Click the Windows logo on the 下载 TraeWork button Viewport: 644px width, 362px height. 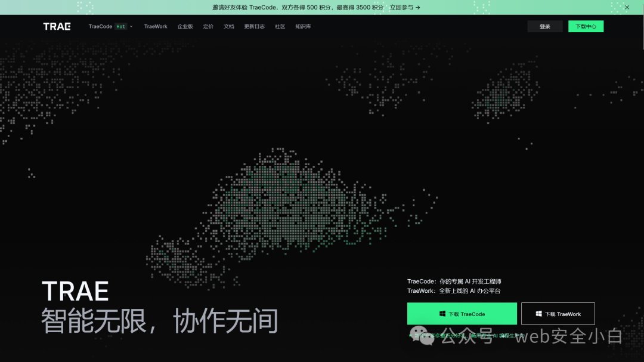coord(538,314)
